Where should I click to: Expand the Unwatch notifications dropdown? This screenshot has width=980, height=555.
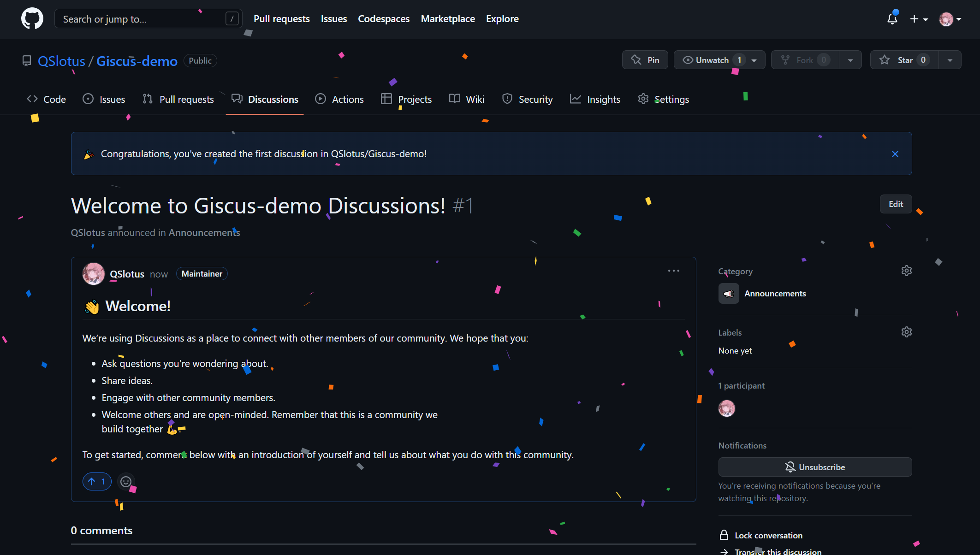click(754, 60)
